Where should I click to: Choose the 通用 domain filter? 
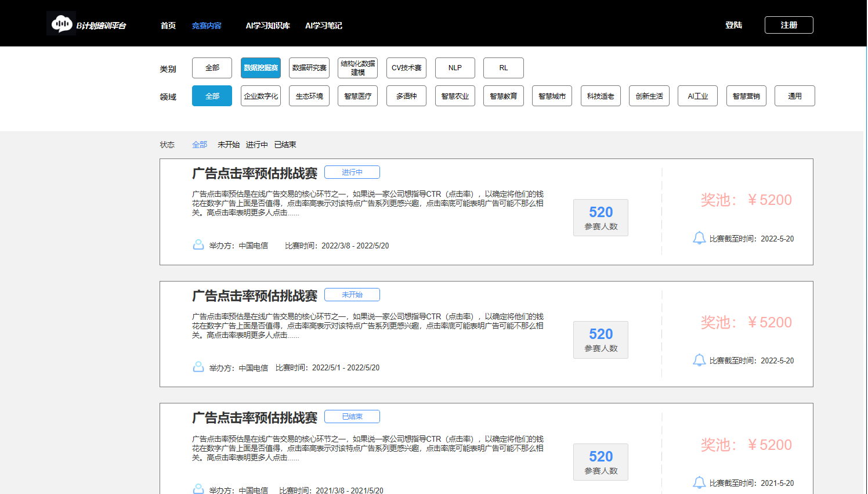click(x=795, y=96)
